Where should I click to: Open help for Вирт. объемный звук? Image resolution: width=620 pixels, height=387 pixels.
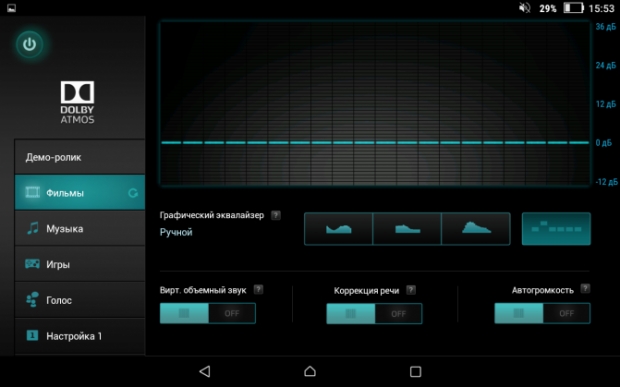tap(258, 289)
